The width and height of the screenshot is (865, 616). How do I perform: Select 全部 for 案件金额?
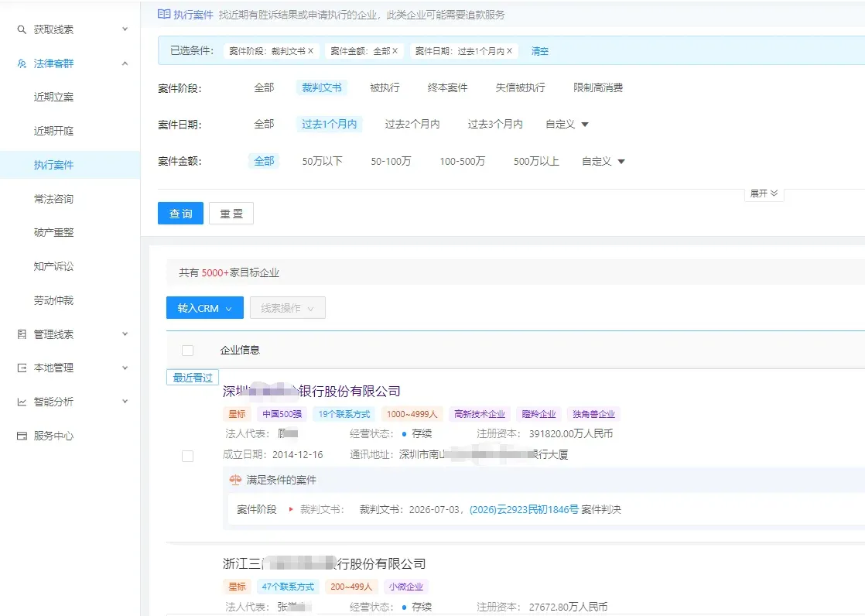point(264,161)
